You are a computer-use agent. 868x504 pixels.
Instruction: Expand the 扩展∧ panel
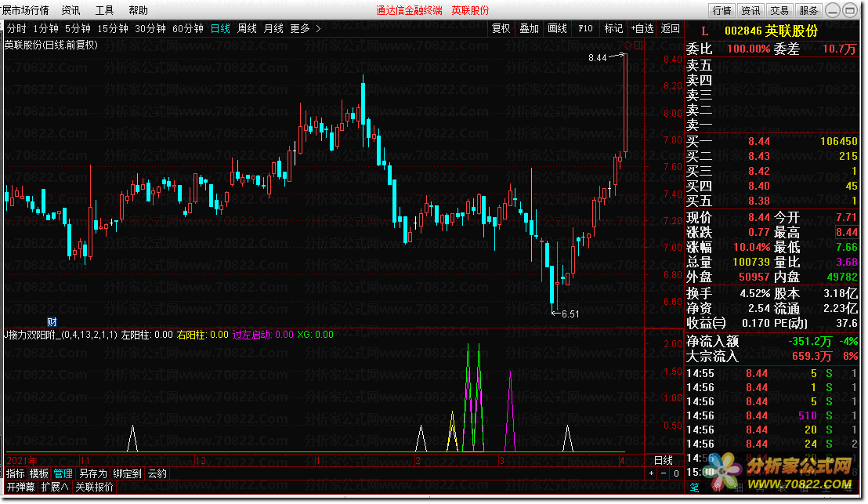[x=55, y=487]
